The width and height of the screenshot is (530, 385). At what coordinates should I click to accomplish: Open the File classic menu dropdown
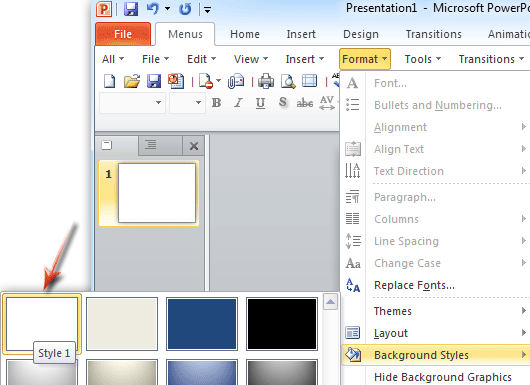(155, 59)
